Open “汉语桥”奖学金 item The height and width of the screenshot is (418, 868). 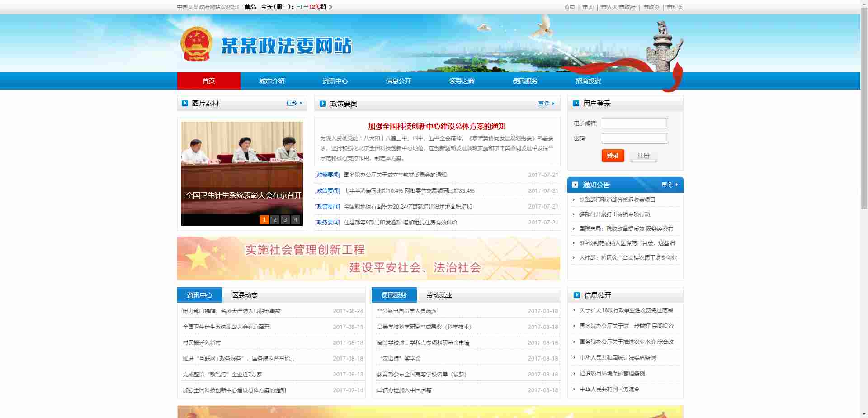400,359
